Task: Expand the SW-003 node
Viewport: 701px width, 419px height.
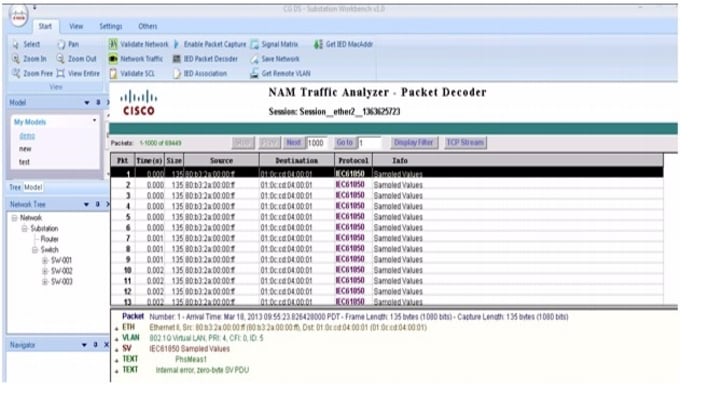Action: click(45, 282)
